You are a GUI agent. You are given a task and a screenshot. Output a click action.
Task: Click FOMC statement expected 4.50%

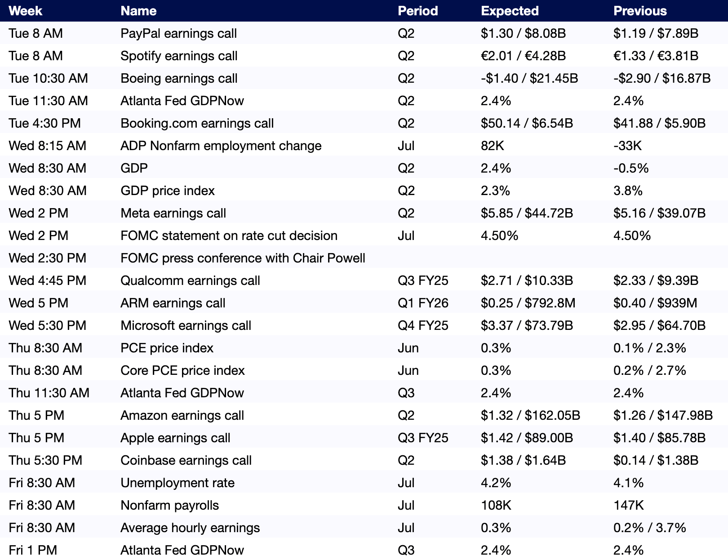(499, 236)
